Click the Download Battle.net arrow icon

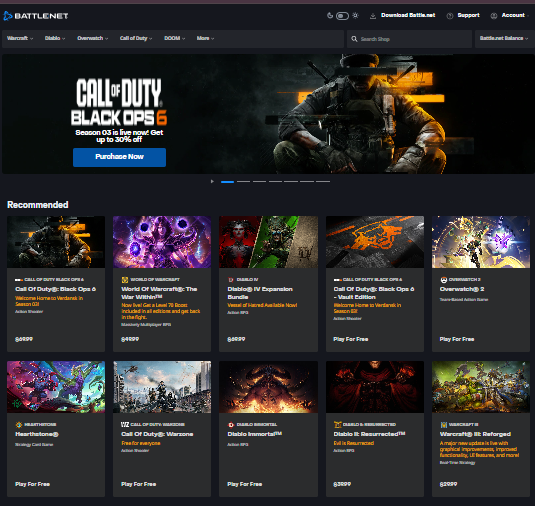pyautogui.click(x=373, y=16)
